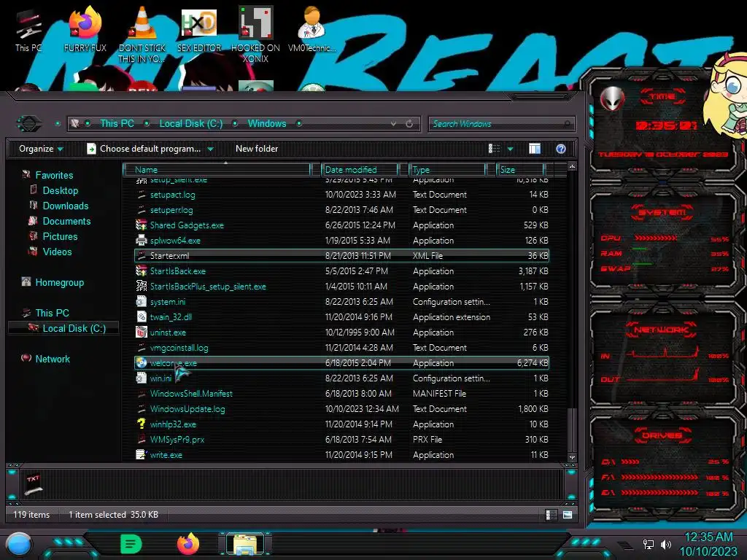Image resolution: width=747 pixels, height=560 pixels.
Task: Open VM0Technic desktop shortcut
Action: tap(311, 28)
